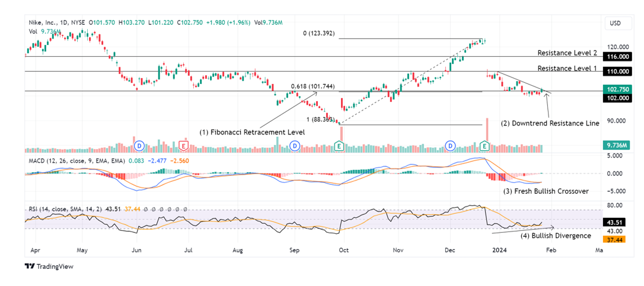Click the RSI legend value 43.51
This screenshot has width=644, height=286.
113,209
